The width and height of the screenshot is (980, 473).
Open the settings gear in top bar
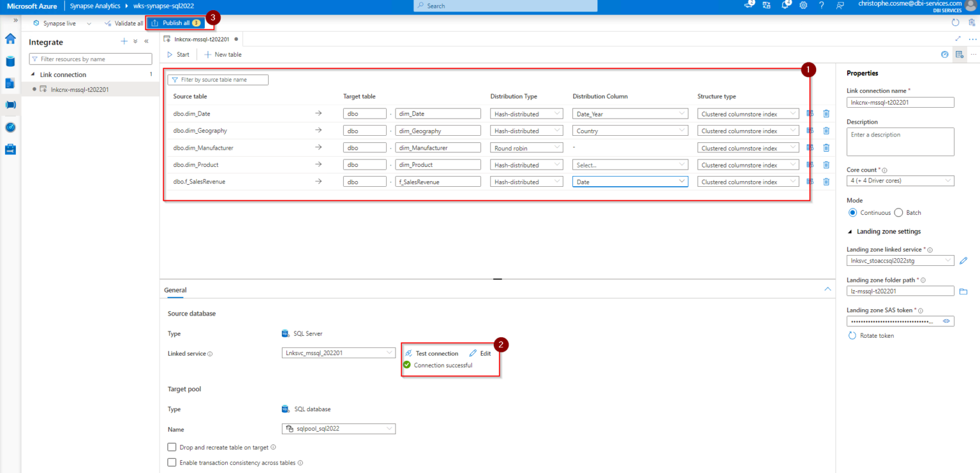point(803,6)
